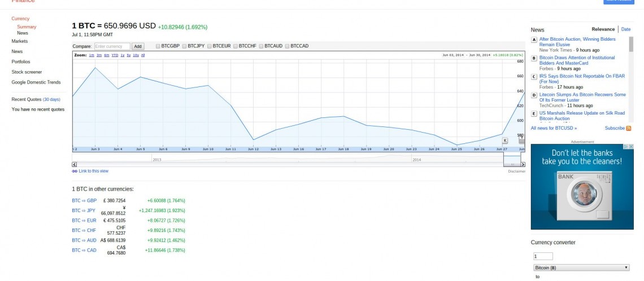Set chart zoom to 10y
644x281 pixels.
coord(136,55)
